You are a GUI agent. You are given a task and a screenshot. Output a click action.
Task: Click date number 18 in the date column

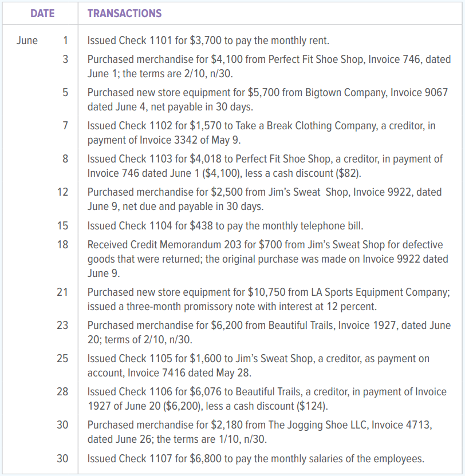pos(62,245)
